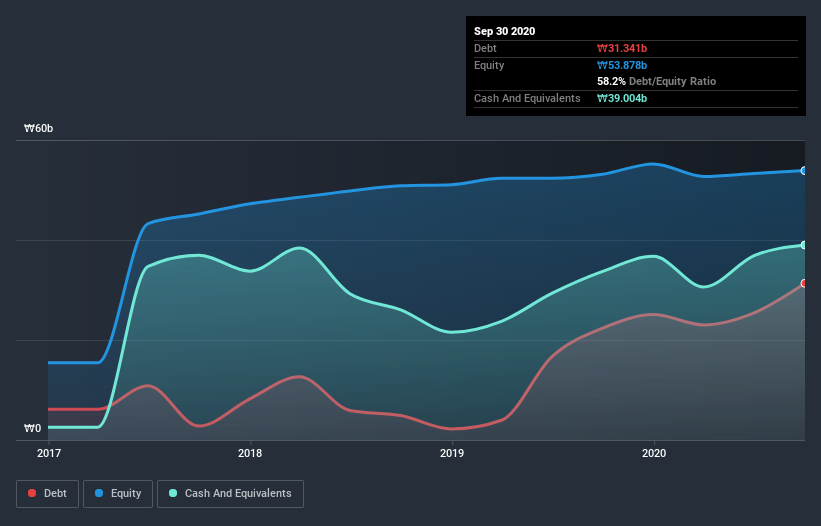Click the Sep 30 2020 tooltip date
The height and width of the screenshot is (526, 821).
pos(504,31)
